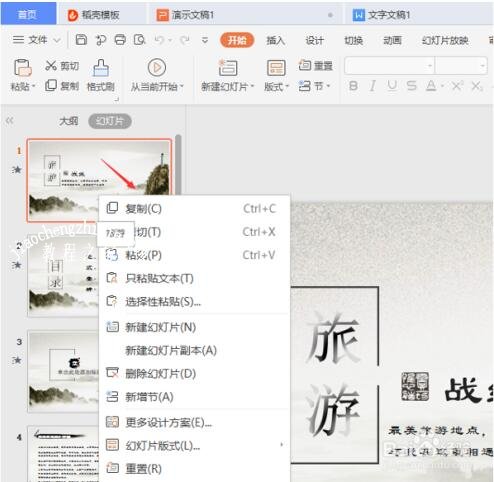
Task: Select the 设计 ribbon tab
Action: click(315, 40)
